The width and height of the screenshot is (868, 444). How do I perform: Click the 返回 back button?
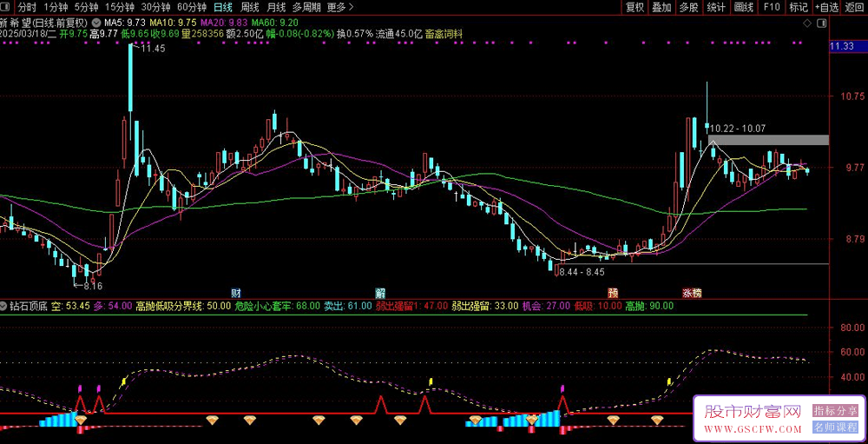pos(854,7)
